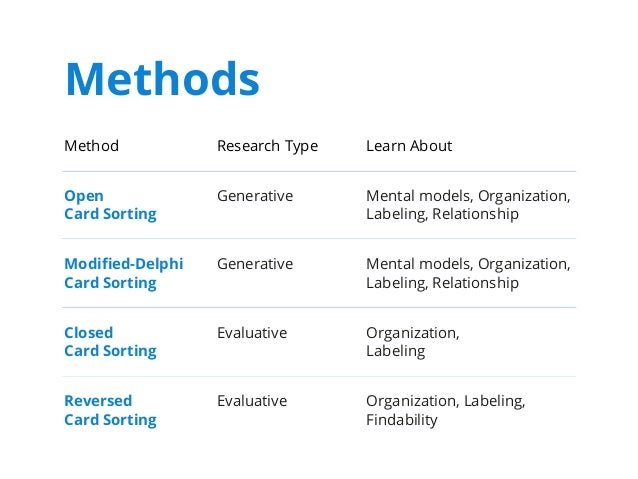
Task: Click Evaluative in the Reversed Card Sorting row
Action: coord(252,401)
